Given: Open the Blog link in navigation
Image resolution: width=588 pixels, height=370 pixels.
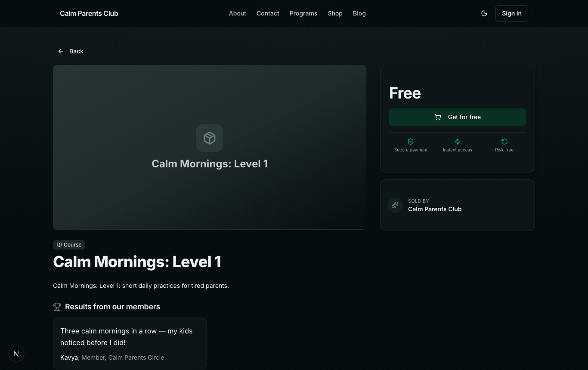Looking at the screenshot, I should [359, 13].
